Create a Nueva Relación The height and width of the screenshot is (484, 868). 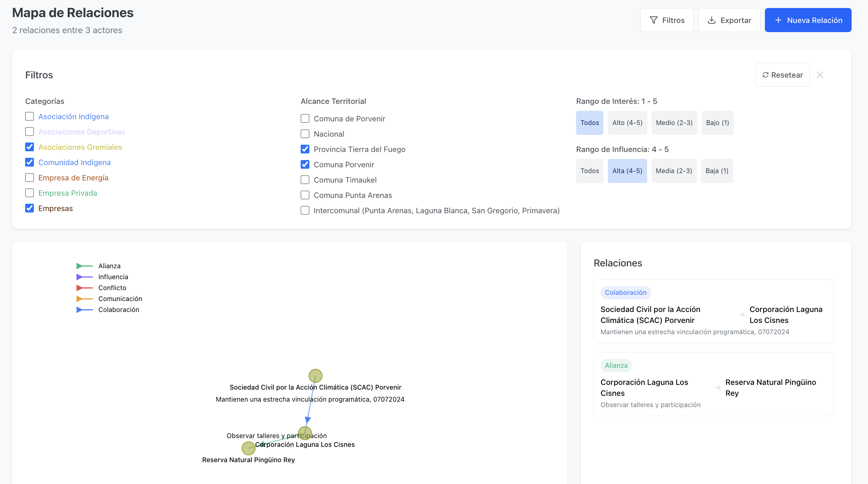pos(808,20)
